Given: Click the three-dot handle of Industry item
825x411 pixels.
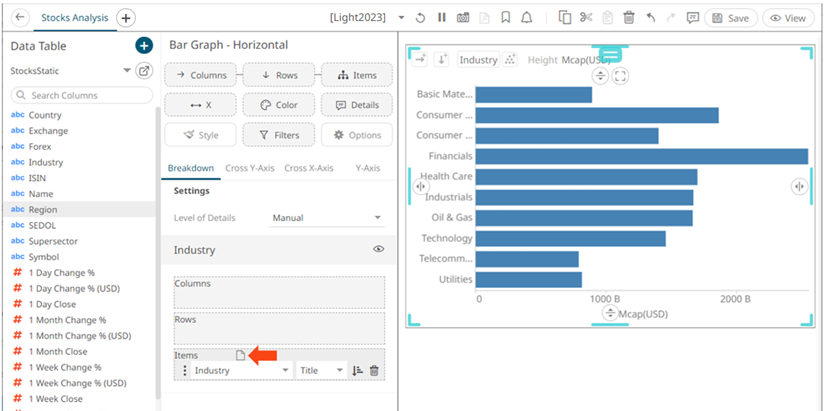Looking at the screenshot, I should 184,370.
